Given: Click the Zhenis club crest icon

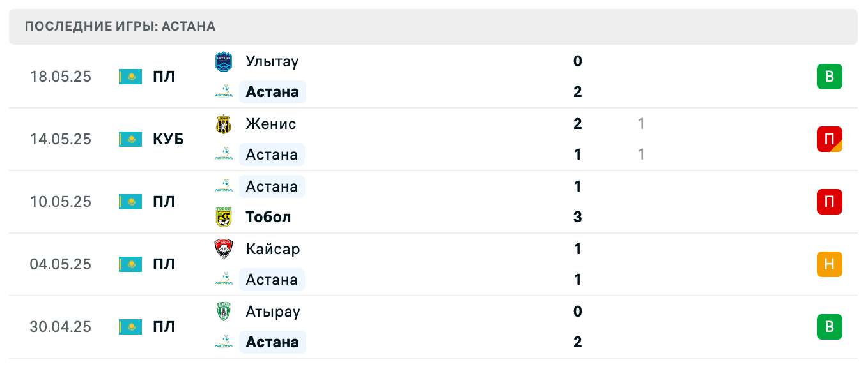Looking at the screenshot, I should (223, 124).
